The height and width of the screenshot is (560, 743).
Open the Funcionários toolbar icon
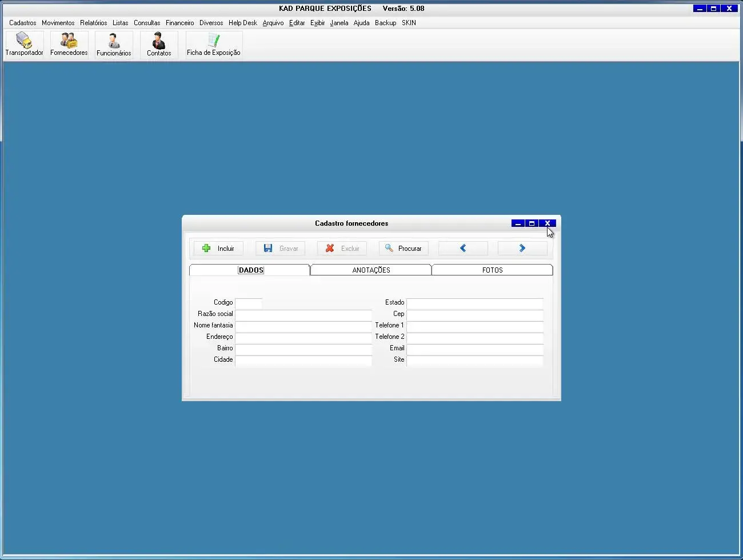114,45
